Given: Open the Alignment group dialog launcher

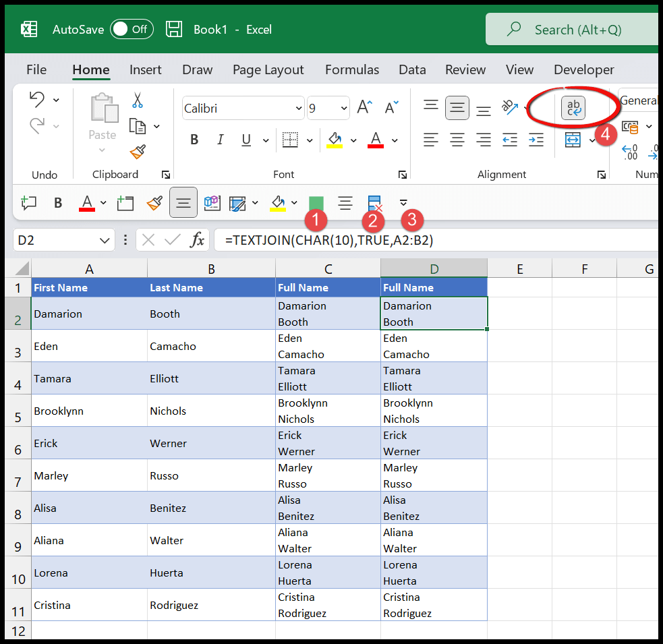Looking at the screenshot, I should pyautogui.click(x=601, y=175).
